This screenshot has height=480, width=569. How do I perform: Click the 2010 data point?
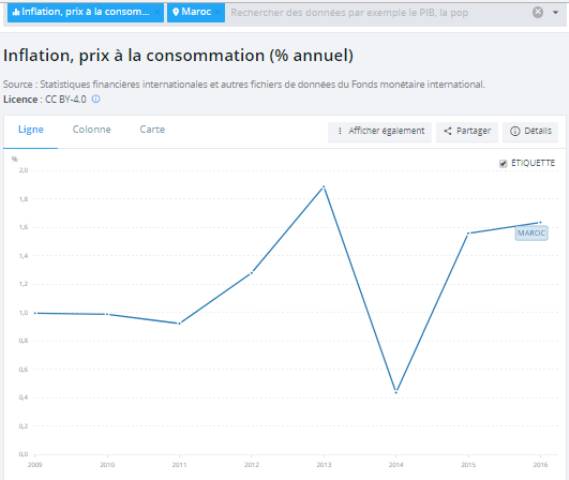point(107,314)
